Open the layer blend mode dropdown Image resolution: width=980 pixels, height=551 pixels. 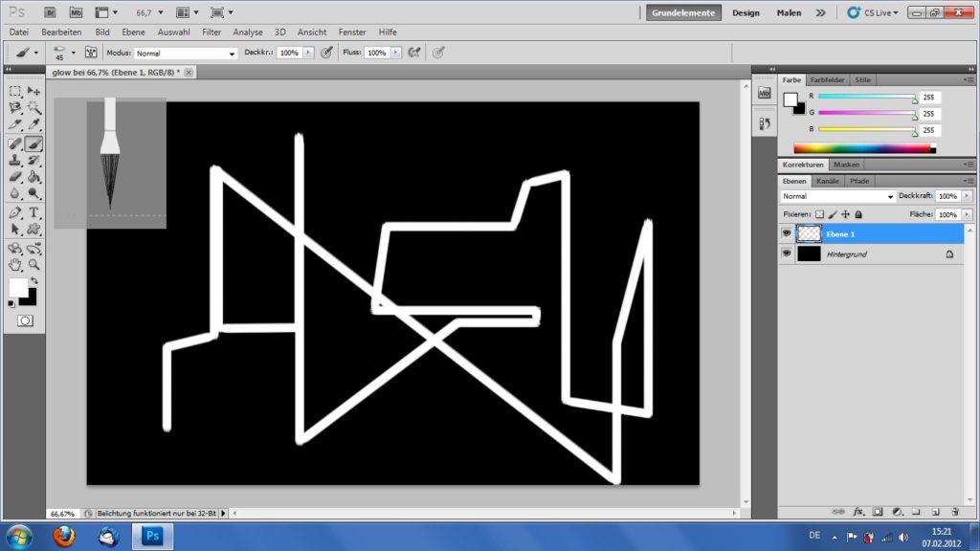pos(837,196)
